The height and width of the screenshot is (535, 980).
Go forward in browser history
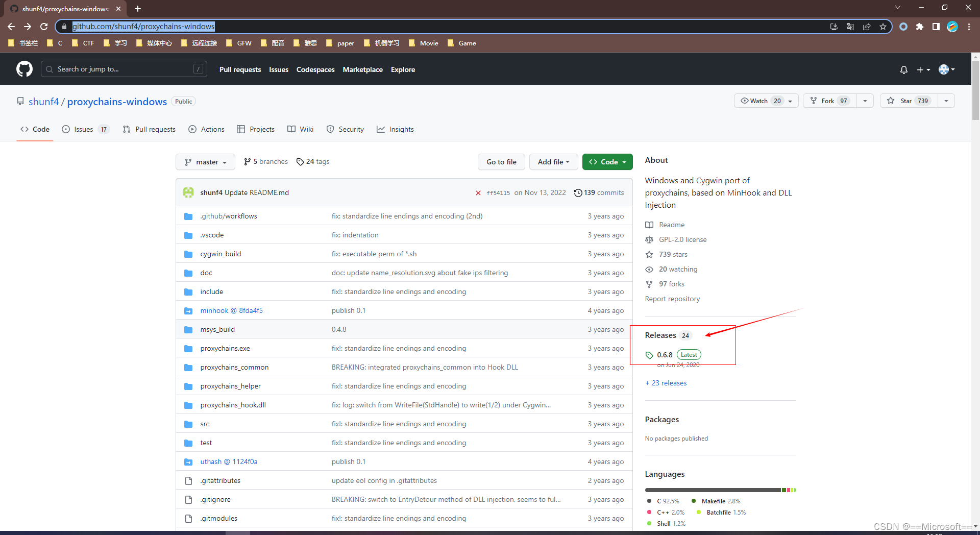coord(28,27)
